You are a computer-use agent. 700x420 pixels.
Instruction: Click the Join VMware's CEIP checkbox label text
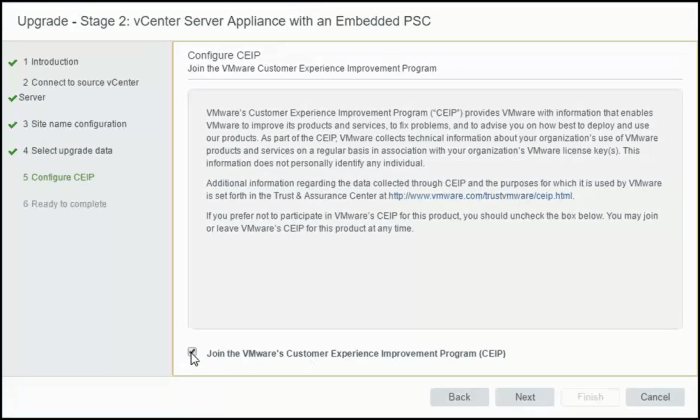tap(356, 354)
